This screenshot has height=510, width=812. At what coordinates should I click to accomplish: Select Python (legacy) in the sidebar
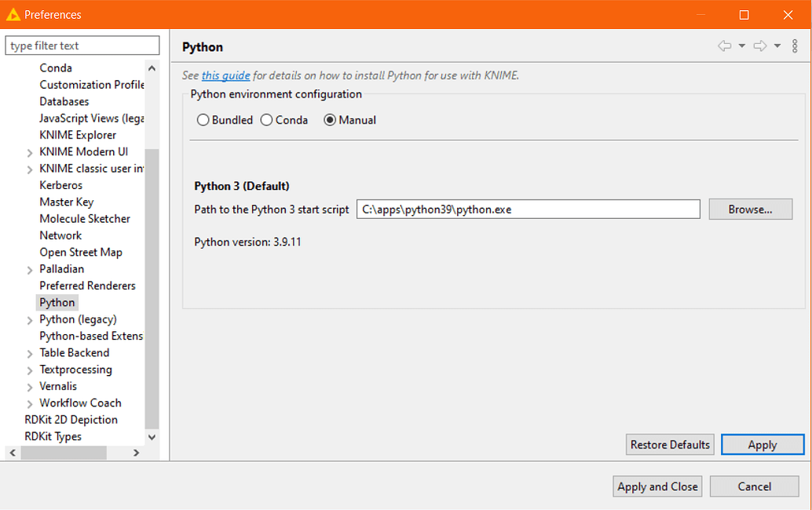pyautogui.click(x=78, y=319)
